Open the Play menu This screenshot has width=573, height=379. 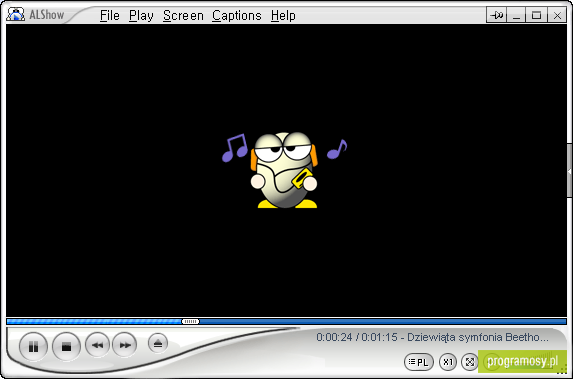click(x=141, y=16)
